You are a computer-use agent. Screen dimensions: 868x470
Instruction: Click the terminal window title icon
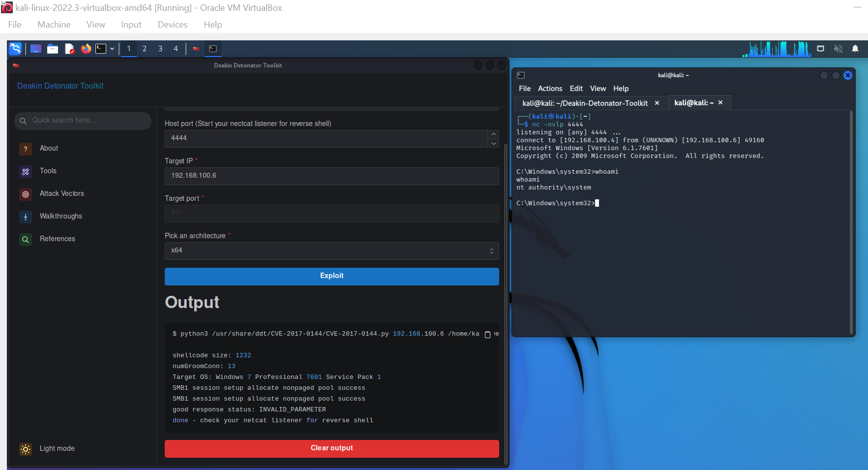click(x=521, y=75)
